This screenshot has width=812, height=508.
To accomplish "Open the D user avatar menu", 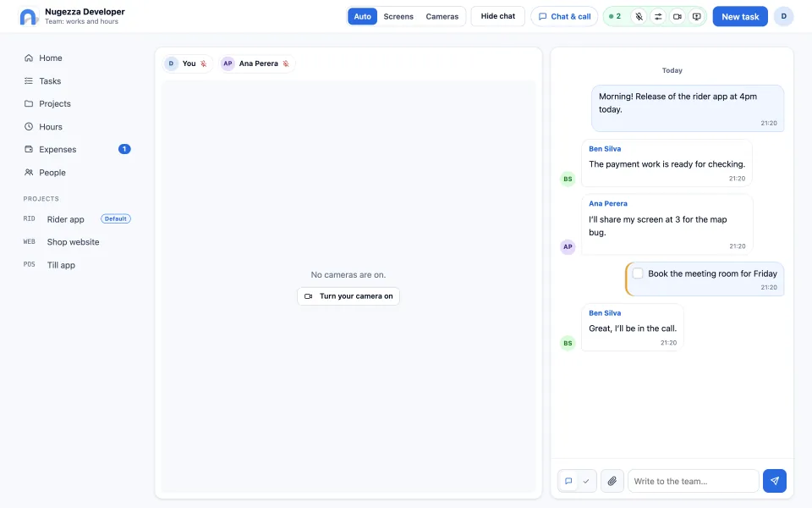I will pos(783,17).
